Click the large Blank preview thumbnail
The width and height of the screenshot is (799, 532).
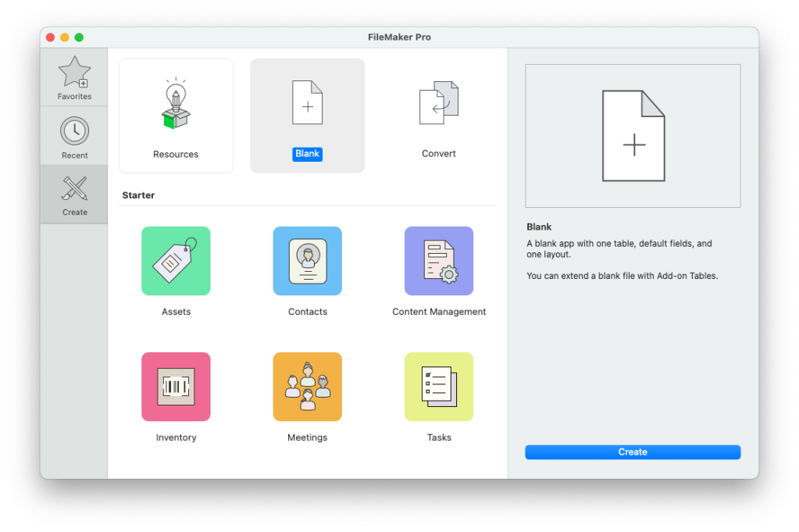(x=633, y=136)
